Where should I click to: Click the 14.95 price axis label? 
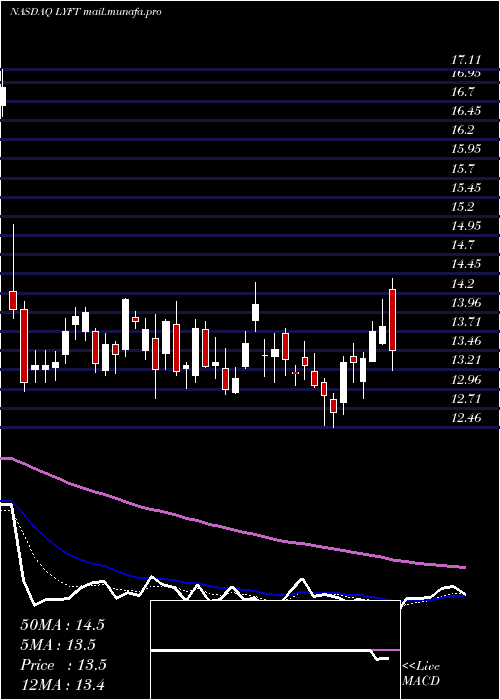click(466, 226)
